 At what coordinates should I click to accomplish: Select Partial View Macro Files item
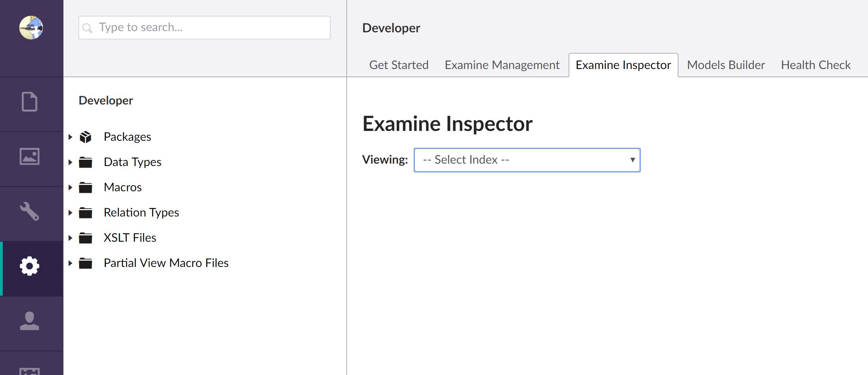166,263
